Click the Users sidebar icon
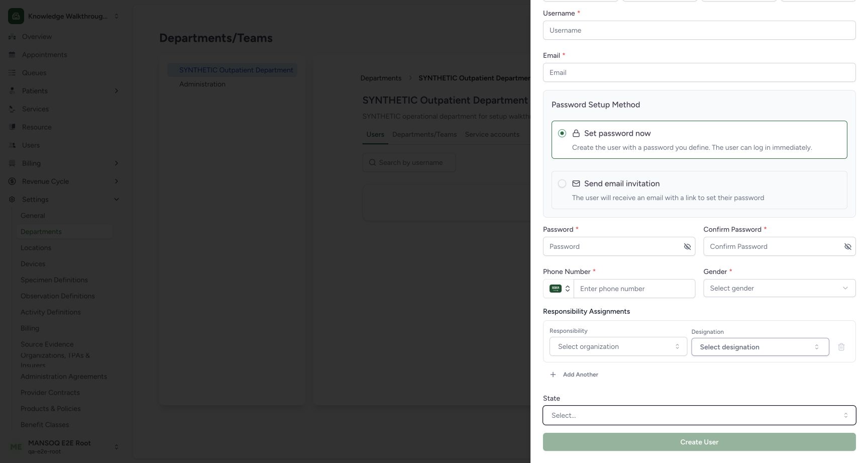The image size is (868, 463). pyautogui.click(x=12, y=145)
